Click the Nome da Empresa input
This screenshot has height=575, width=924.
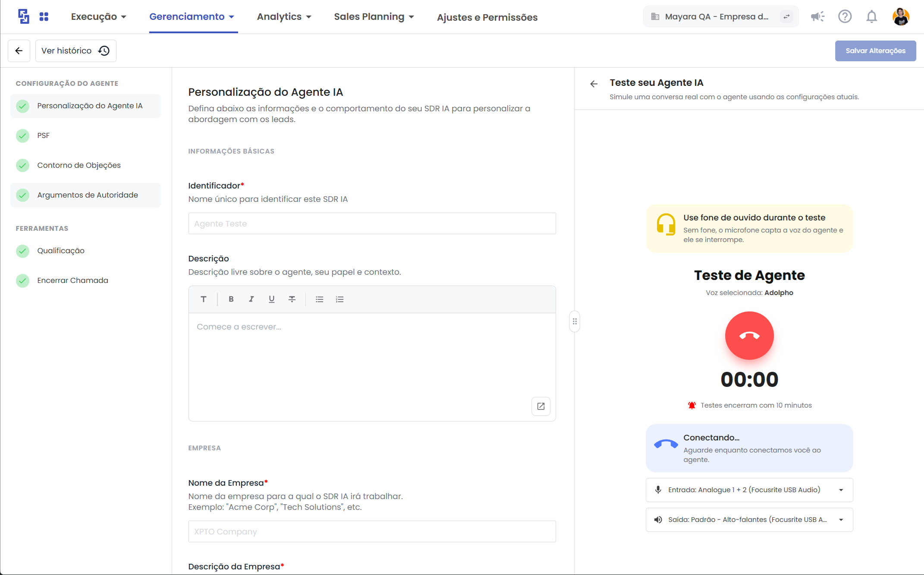point(372,531)
